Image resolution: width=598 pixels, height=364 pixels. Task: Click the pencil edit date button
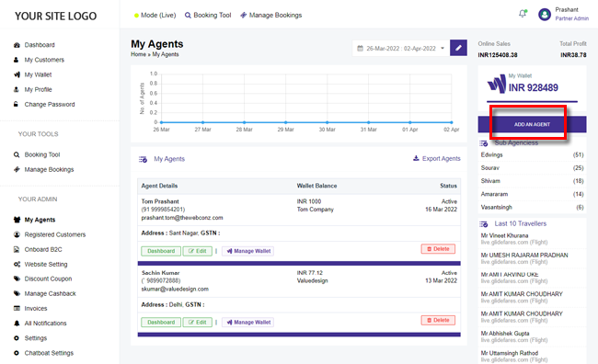[458, 48]
